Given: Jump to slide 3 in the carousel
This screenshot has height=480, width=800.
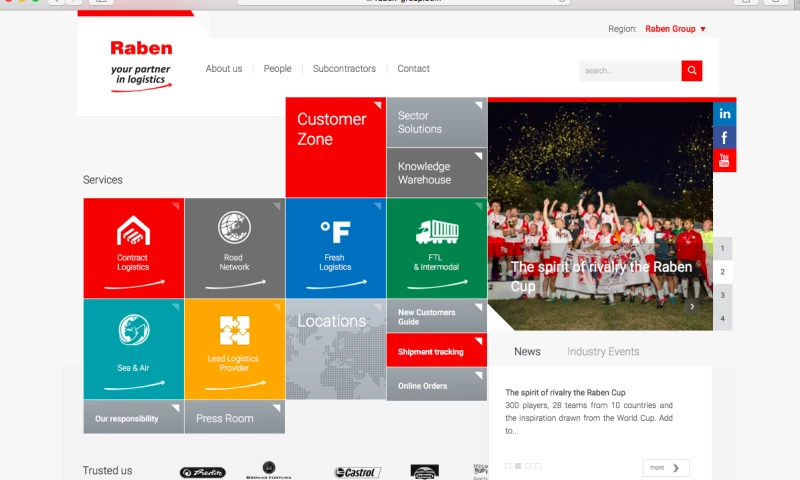Looking at the screenshot, I should pyautogui.click(x=723, y=295).
